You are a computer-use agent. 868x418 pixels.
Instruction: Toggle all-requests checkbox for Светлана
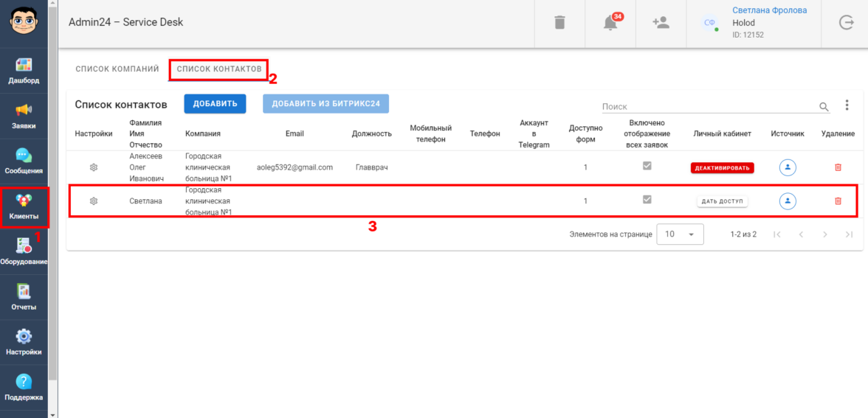point(647,200)
